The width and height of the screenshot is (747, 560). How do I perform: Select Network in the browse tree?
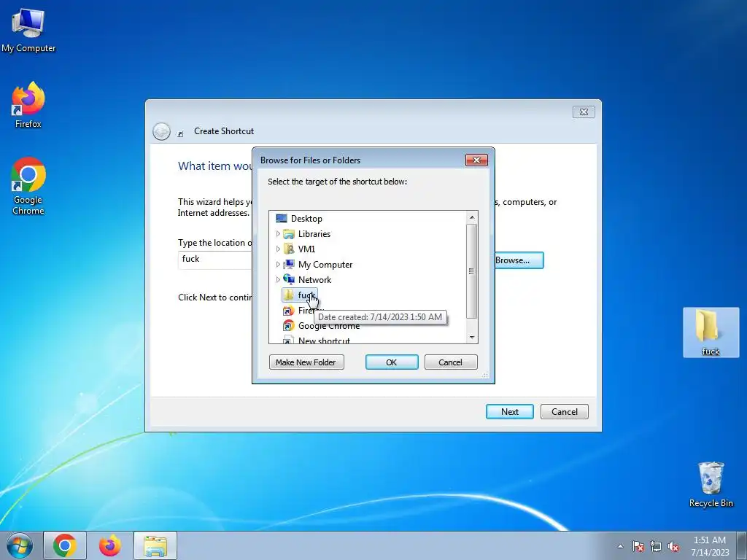point(314,279)
